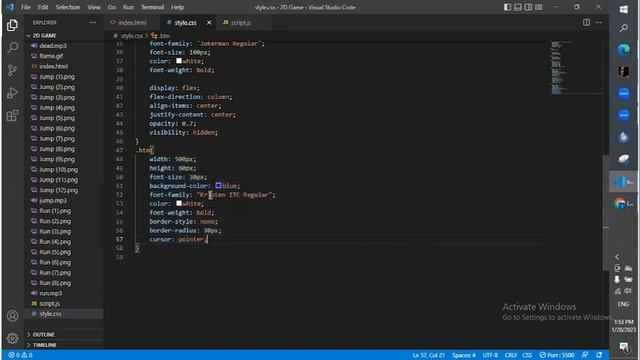The image size is (640, 360).
Task: Open the white color swatch on line 37
Action: click(179, 61)
